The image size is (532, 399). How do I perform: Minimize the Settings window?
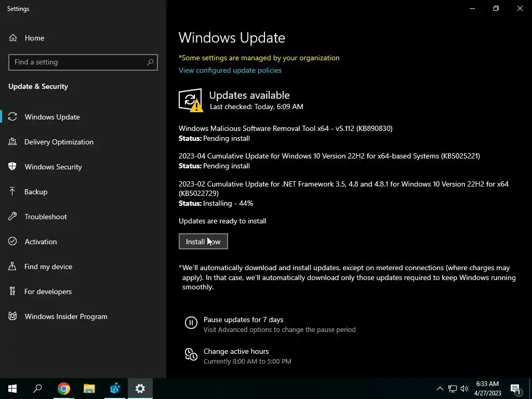click(472, 8)
